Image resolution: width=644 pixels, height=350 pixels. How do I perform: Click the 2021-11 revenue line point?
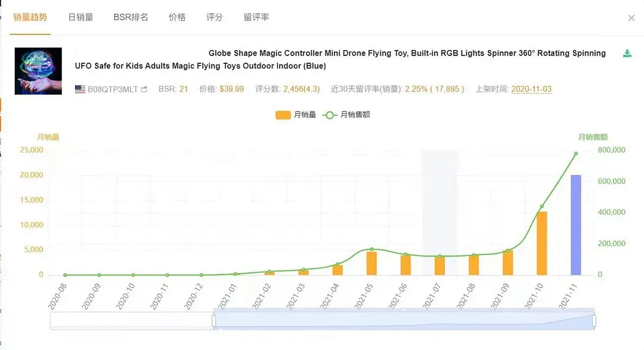576,154
